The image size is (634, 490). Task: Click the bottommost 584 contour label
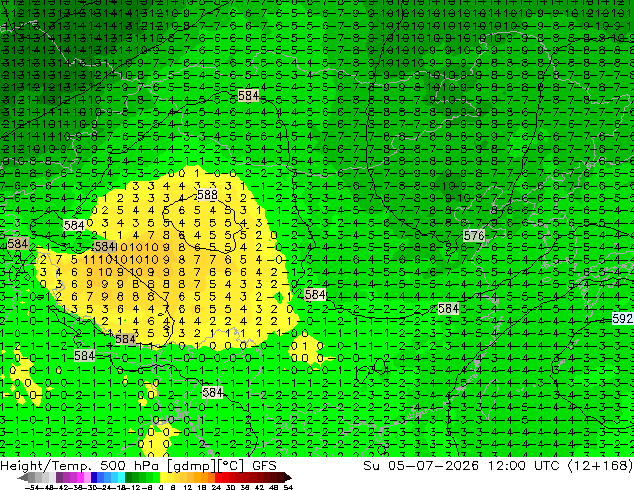[x=212, y=392]
